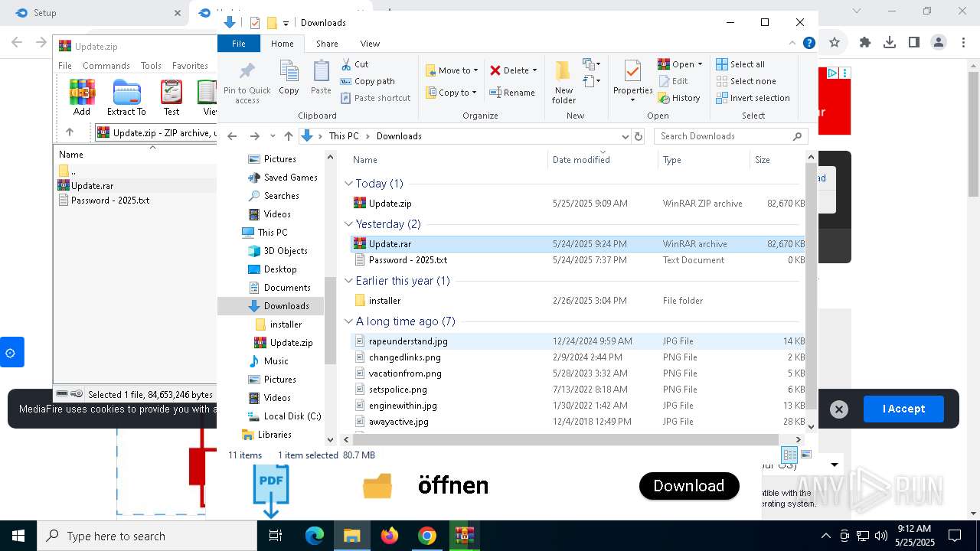The height and width of the screenshot is (551, 980).
Task: Click Cut in Clipboard group
Action: point(354,64)
